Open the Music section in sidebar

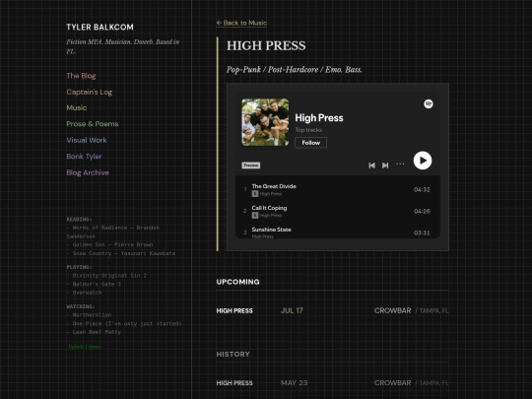point(77,107)
